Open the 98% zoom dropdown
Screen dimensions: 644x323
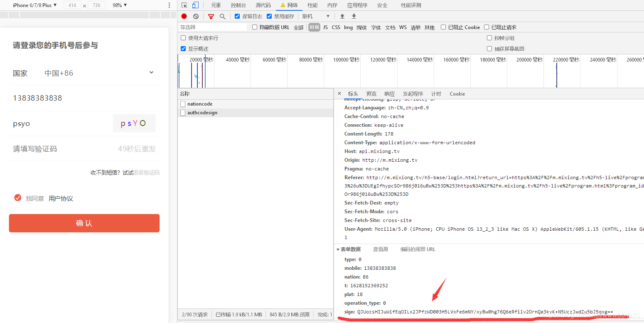[120, 5]
